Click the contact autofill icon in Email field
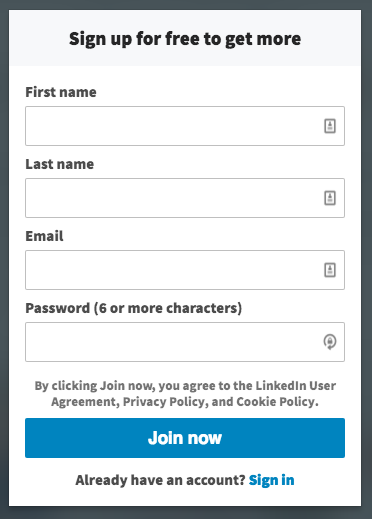Viewport: 372px width, 519px height. coord(330,270)
